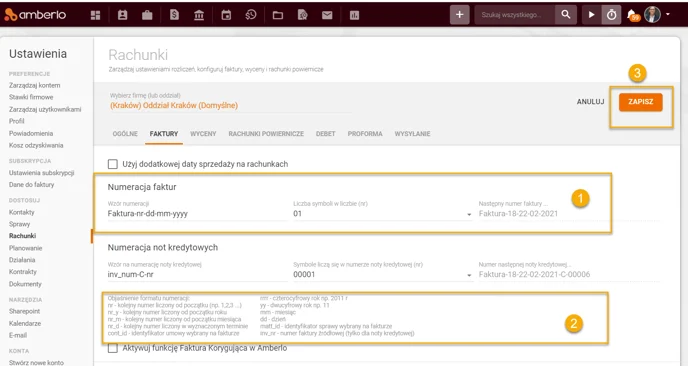This screenshot has width=688, height=366.
Task: Select the FAKTURY tab
Action: pyautogui.click(x=164, y=134)
